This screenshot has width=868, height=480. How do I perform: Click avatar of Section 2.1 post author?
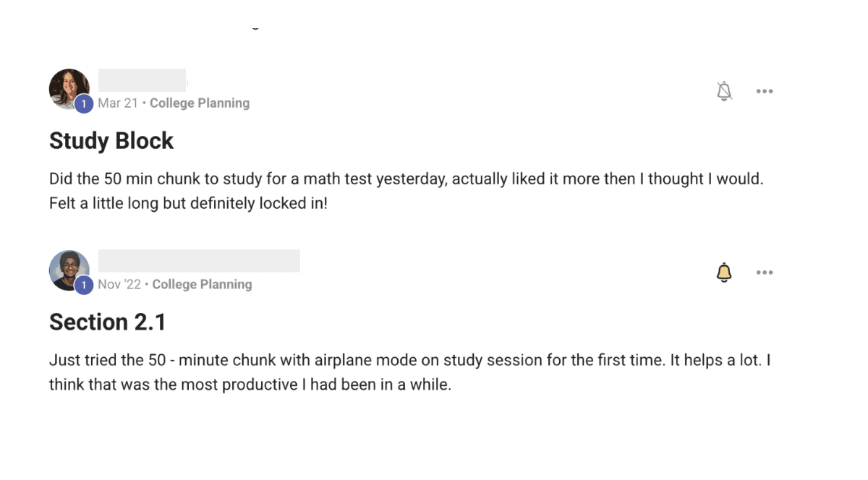[x=67, y=268]
